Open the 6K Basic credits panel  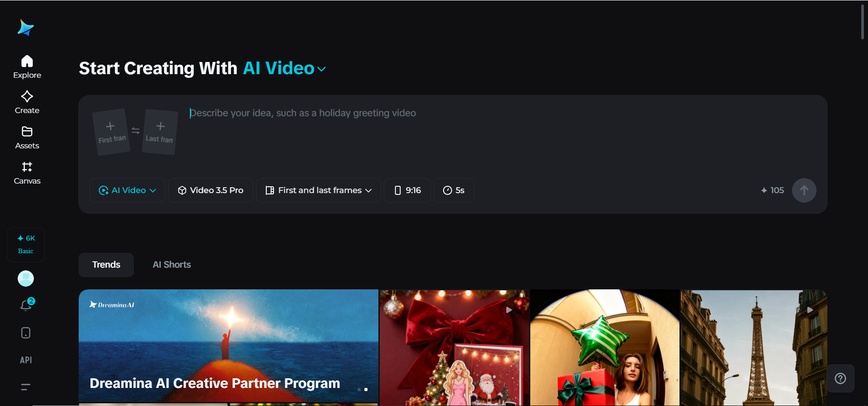(26, 245)
